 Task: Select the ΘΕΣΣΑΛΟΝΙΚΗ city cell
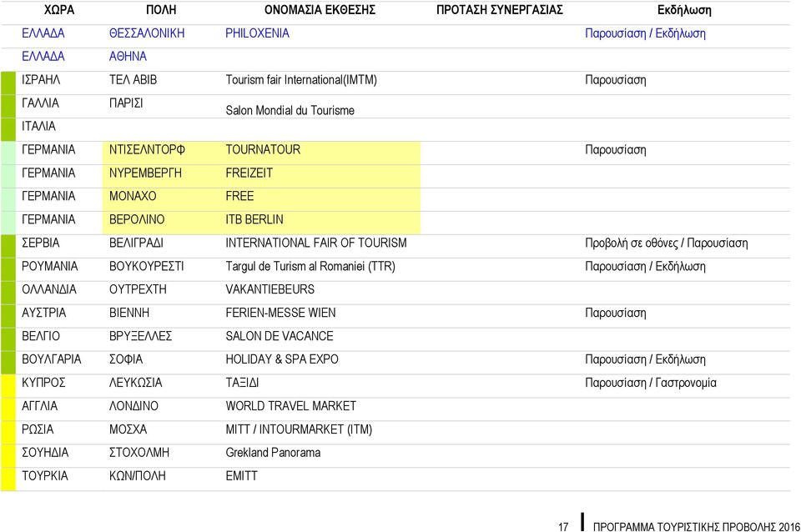coord(147,33)
